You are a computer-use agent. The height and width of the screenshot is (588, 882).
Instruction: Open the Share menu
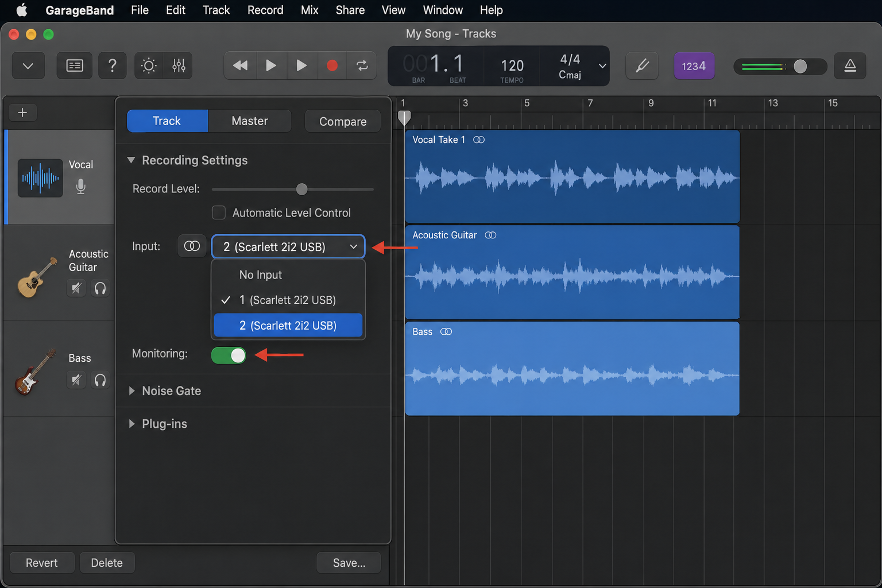pyautogui.click(x=350, y=10)
